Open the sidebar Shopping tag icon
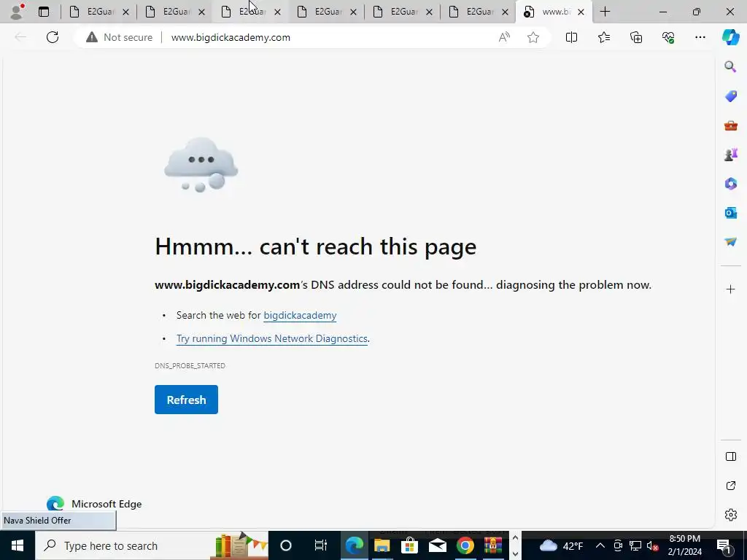 click(730, 96)
